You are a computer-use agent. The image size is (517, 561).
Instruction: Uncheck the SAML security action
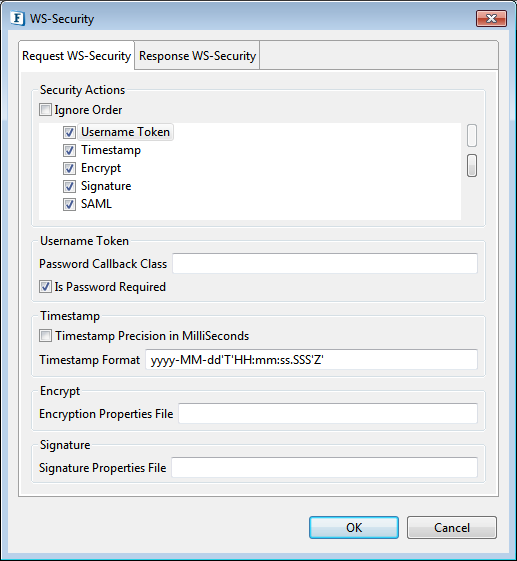pyautogui.click(x=69, y=204)
